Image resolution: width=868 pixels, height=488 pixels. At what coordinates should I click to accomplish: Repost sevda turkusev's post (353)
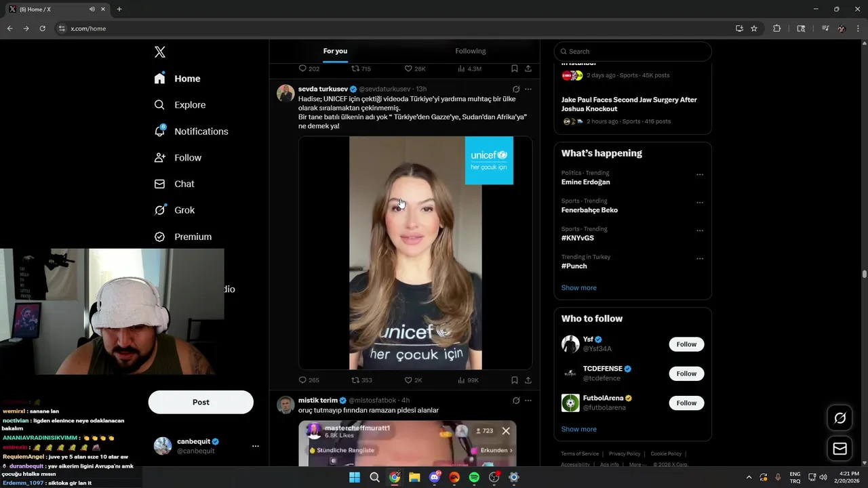pyautogui.click(x=361, y=380)
